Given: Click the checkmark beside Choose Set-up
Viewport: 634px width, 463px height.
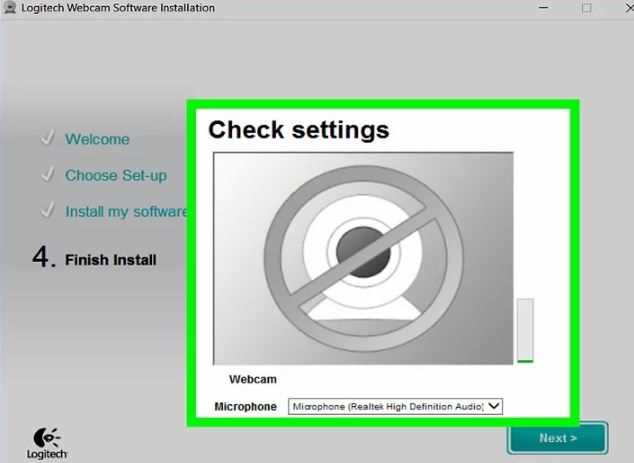Looking at the screenshot, I should (48, 174).
